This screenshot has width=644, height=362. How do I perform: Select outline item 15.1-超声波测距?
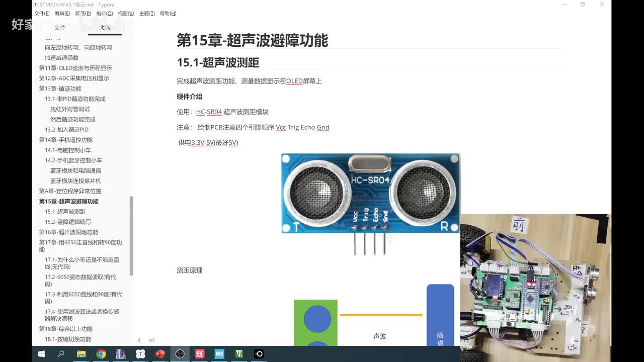coord(65,212)
